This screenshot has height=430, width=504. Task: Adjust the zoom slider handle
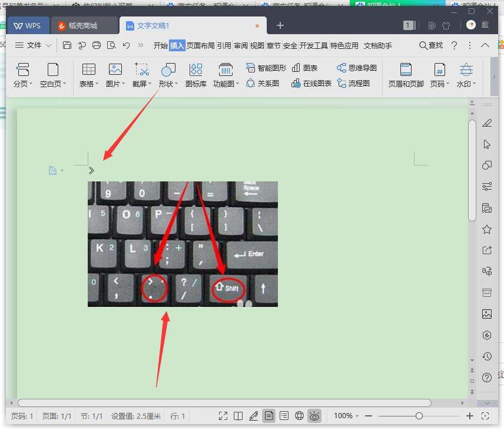[419, 416]
